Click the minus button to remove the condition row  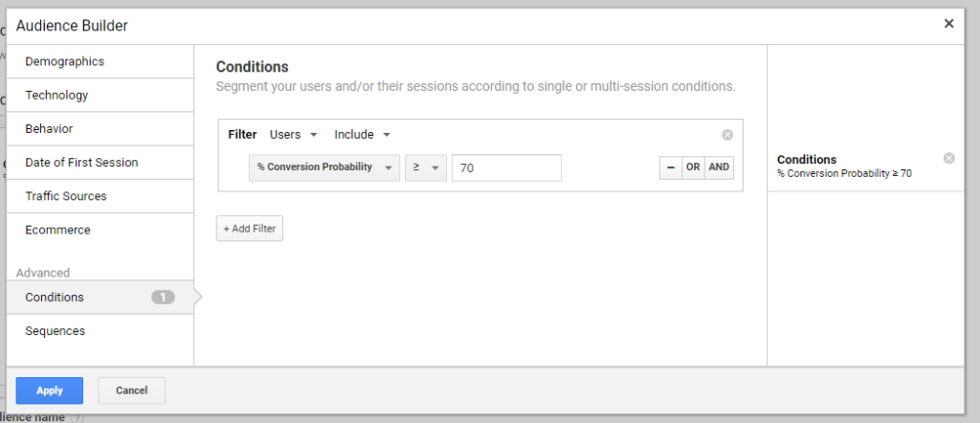[670, 167]
